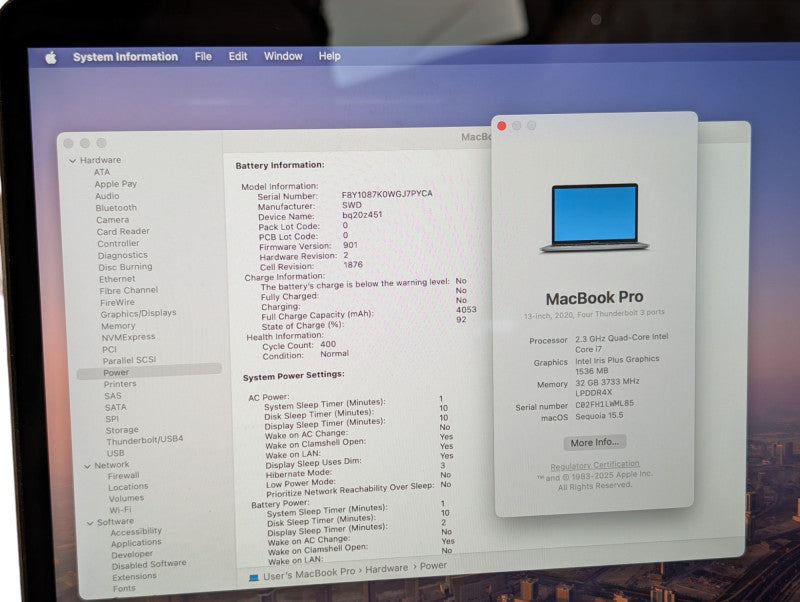Viewport: 800px width, 602px height.
Task: Open the System Information menu
Action: [x=125, y=57]
